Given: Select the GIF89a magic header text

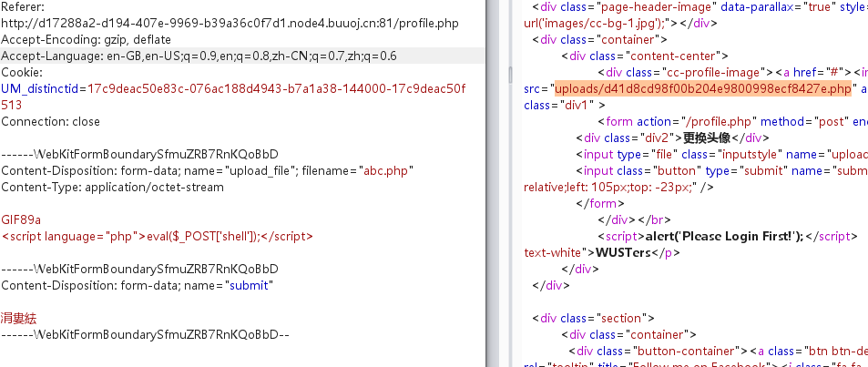Looking at the screenshot, I should click(21, 219).
